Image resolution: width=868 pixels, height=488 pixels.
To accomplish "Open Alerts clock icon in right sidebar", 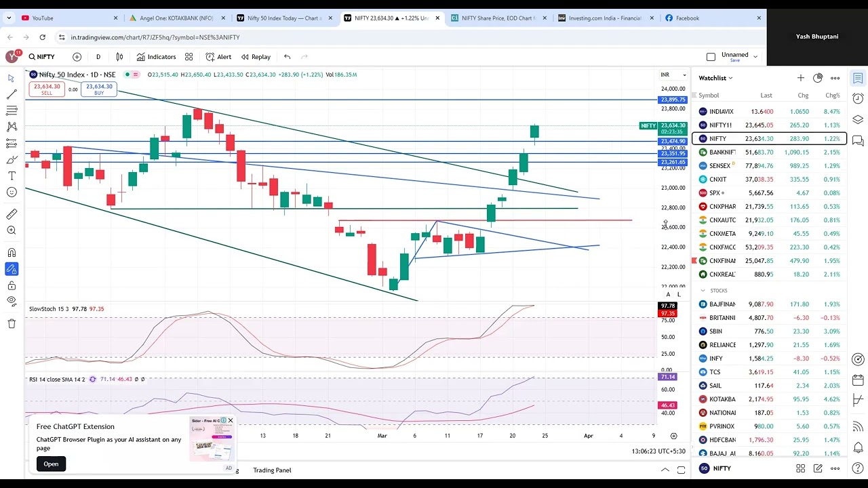I will (x=858, y=99).
